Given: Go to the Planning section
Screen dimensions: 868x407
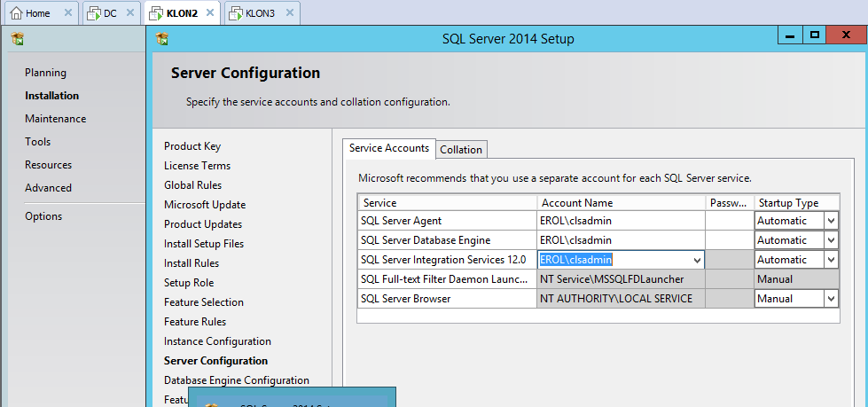Looking at the screenshot, I should pos(45,73).
